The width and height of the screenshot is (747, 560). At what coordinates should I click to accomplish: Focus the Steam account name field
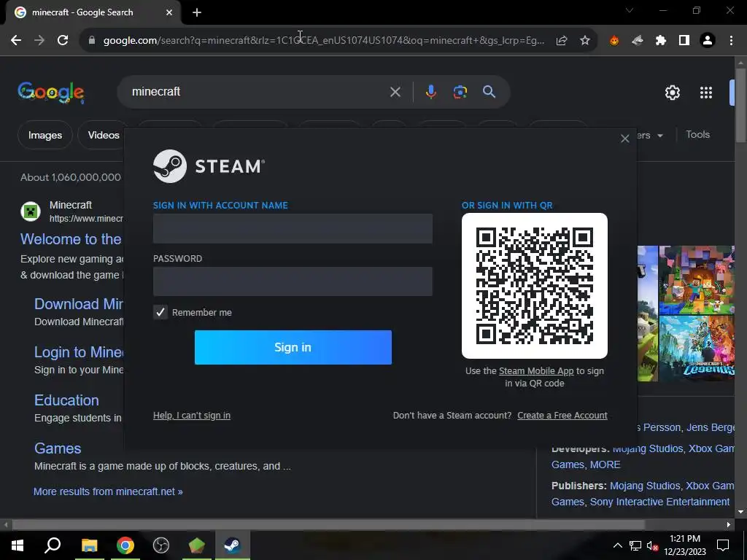coord(293,228)
